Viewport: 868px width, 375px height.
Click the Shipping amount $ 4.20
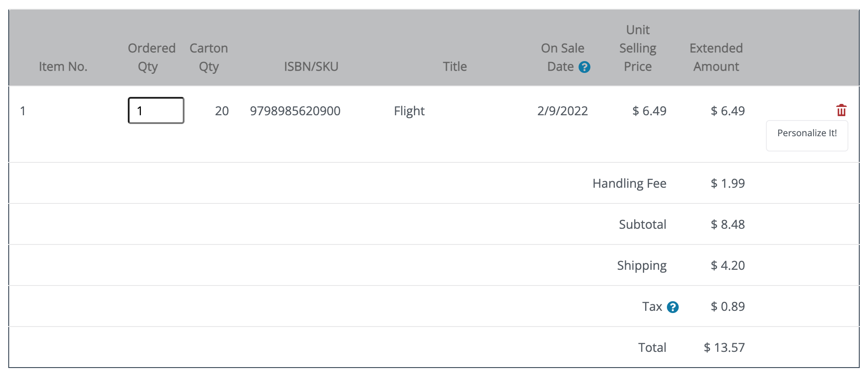coord(728,265)
